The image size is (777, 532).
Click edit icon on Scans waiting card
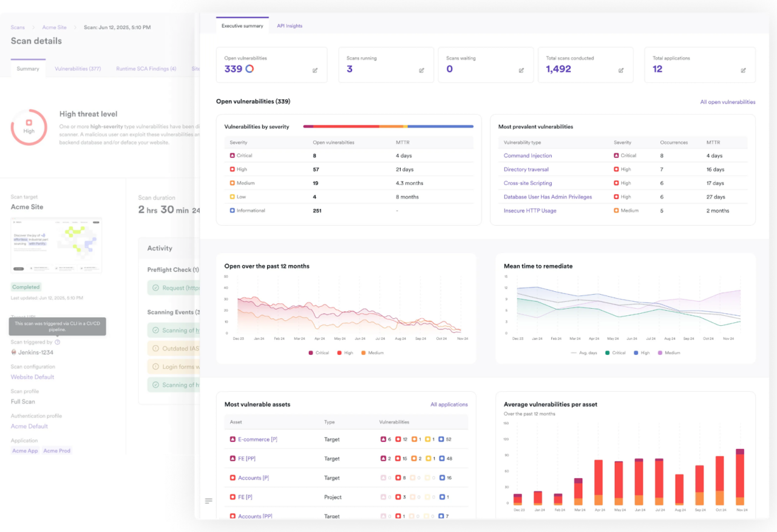coord(521,70)
